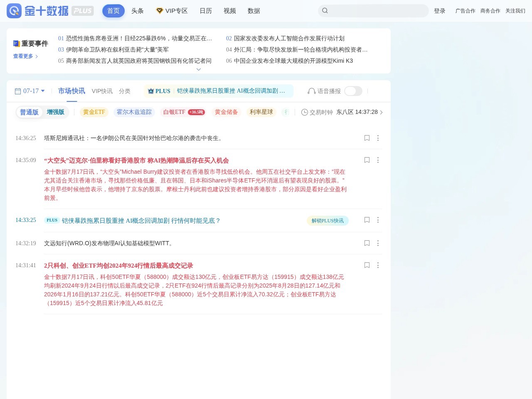Click the search magnifier icon
This screenshot has width=532, height=399.
click(x=325, y=11)
